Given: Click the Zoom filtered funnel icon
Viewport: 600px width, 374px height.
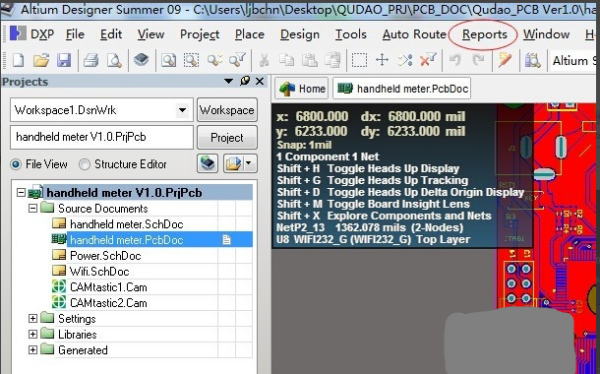Looking at the screenshot, I should point(237,60).
